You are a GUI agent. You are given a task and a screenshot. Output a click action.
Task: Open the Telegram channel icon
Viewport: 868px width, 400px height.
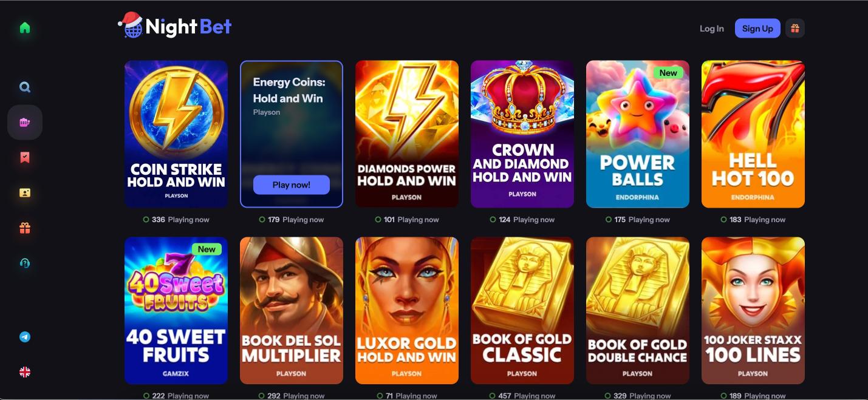tap(25, 337)
